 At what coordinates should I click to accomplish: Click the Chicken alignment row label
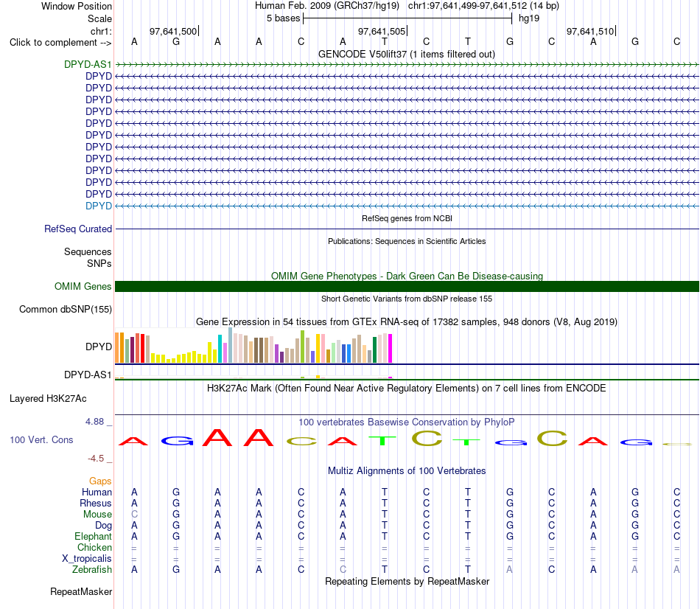[x=94, y=547]
